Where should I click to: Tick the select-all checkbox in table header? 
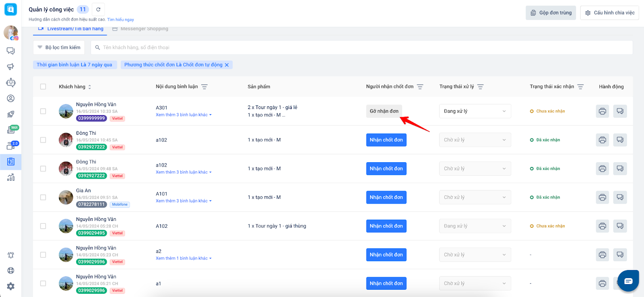[43, 87]
